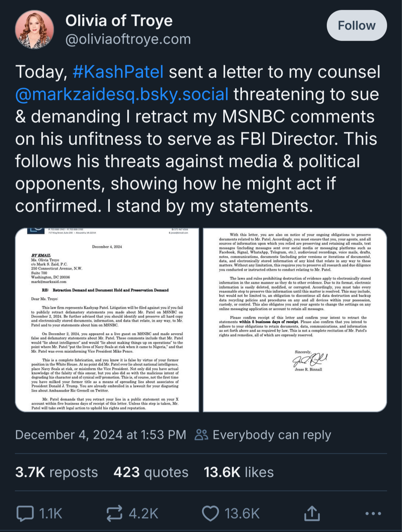Viewport: 402px width, 532px height.
Task: View the 423 quotes list
Action: (x=151, y=472)
